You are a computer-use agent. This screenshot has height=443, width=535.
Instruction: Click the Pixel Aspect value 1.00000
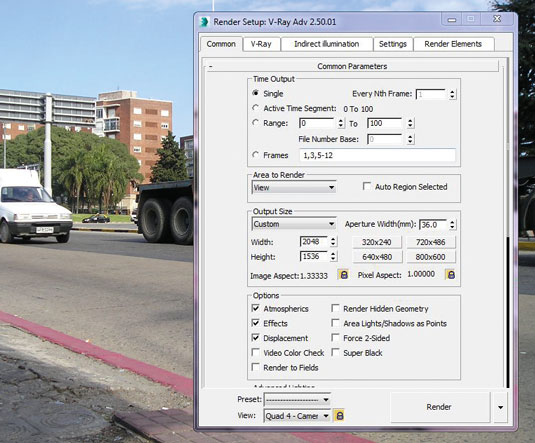point(421,274)
